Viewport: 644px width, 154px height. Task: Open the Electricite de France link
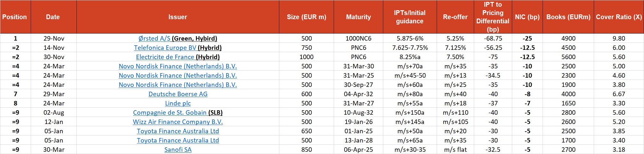click(x=165, y=57)
